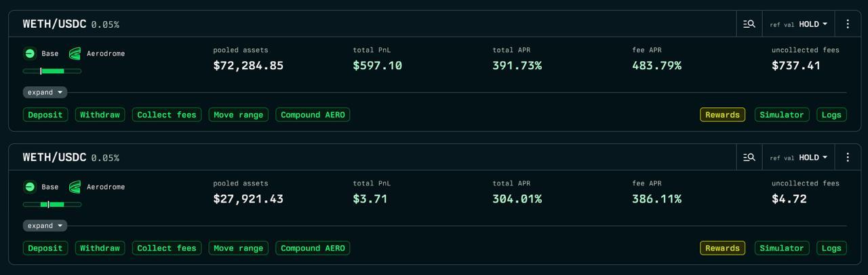Image resolution: width=868 pixels, height=275 pixels.
Task: Click the Base network icon in the second card
Action: coord(30,187)
